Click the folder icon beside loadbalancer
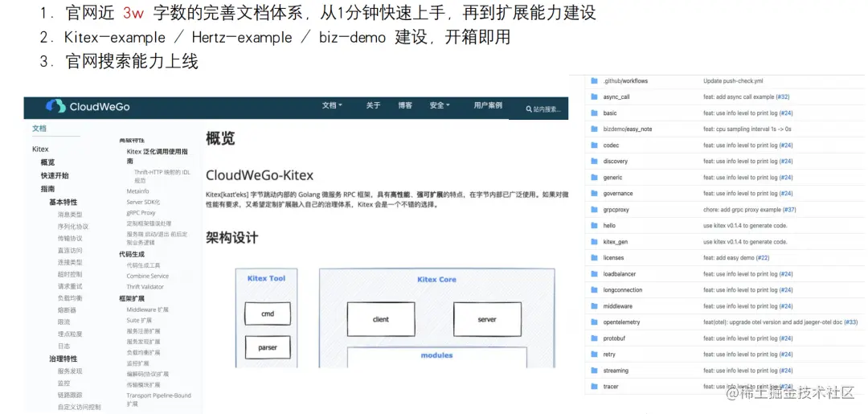This screenshot has height=414, width=868. [594, 274]
